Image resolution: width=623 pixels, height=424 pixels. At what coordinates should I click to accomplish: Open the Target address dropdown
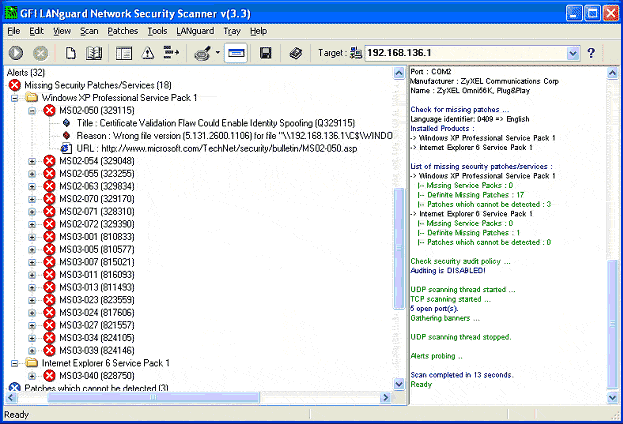(573, 53)
